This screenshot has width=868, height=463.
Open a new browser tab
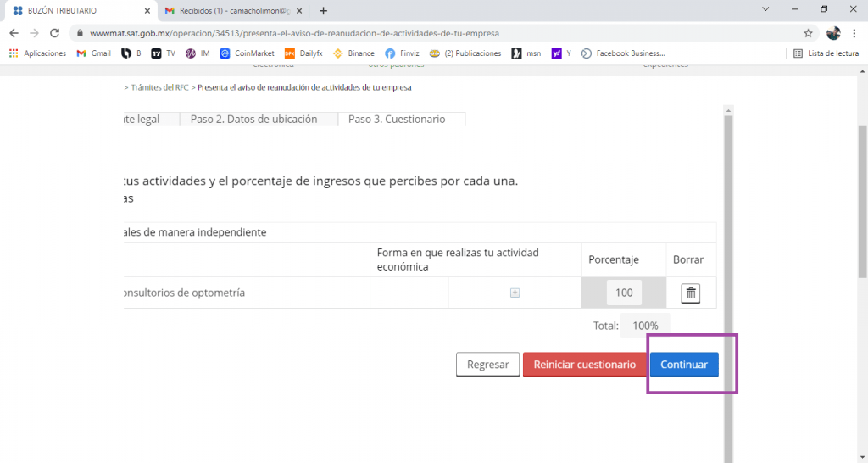click(x=323, y=10)
